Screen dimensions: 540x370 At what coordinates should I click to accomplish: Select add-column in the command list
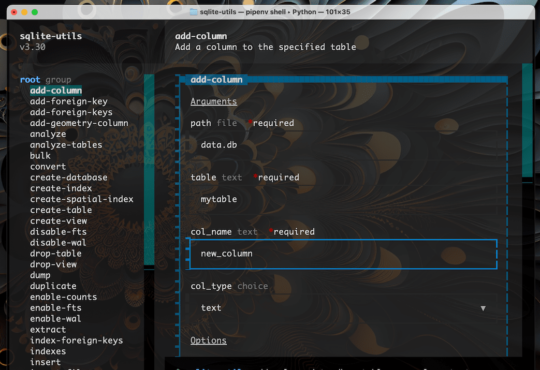click(x=56, y=91)
